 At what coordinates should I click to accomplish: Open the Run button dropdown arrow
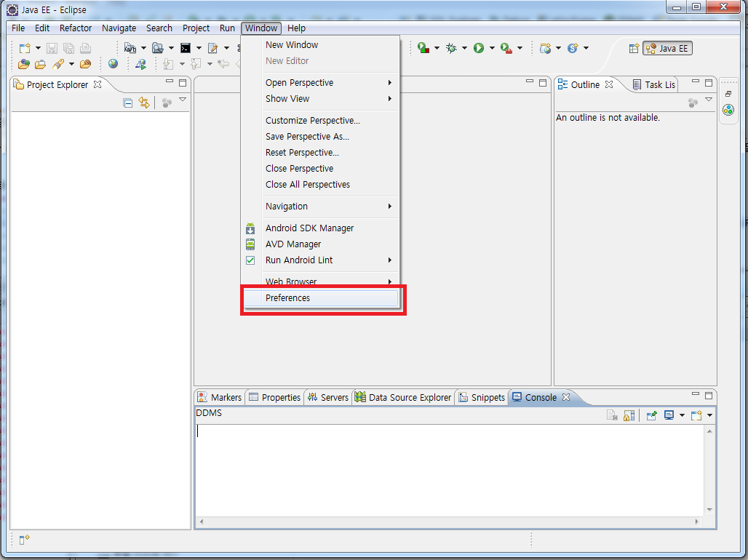pos(492,49)
